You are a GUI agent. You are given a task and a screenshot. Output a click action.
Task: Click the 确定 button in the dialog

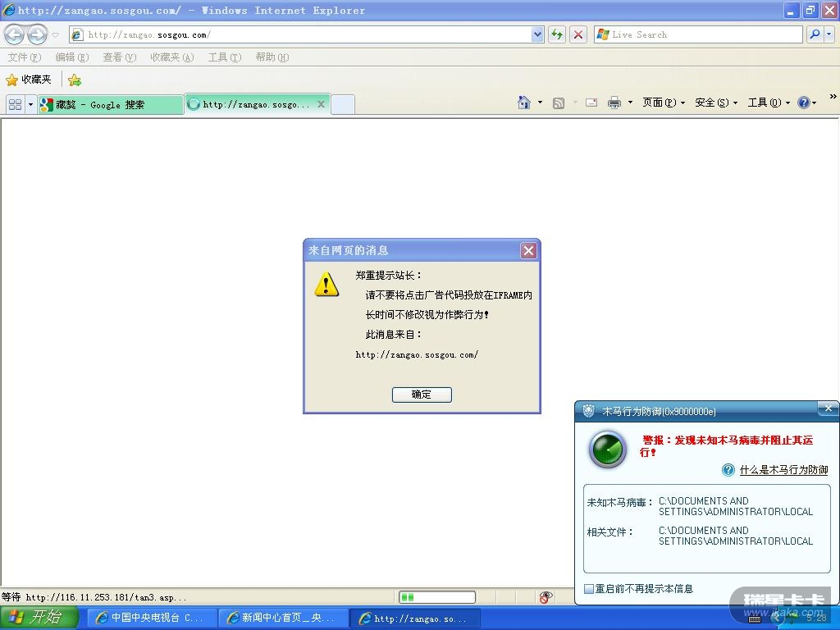coord(422,395)
